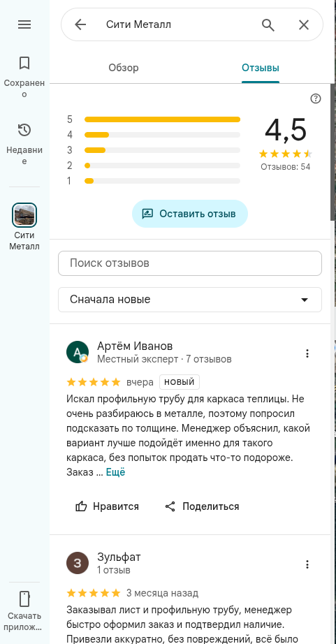Click the search magnifier icon
Image resolution: width=336 pixels, height=644 pixels.
pyautogui.click(x=268, y=24)
